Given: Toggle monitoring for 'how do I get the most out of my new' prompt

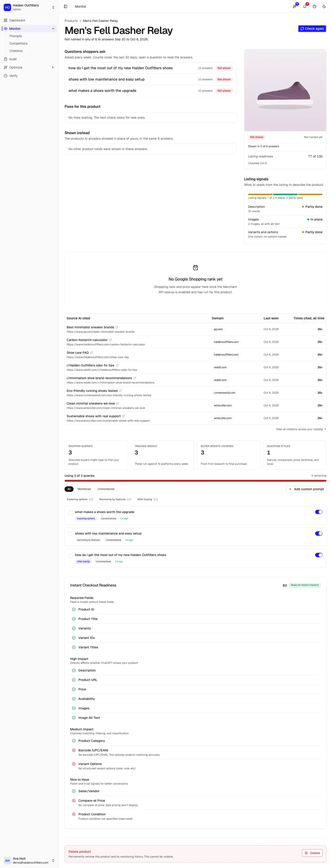Looking at the screenshot, I should 318,555.
